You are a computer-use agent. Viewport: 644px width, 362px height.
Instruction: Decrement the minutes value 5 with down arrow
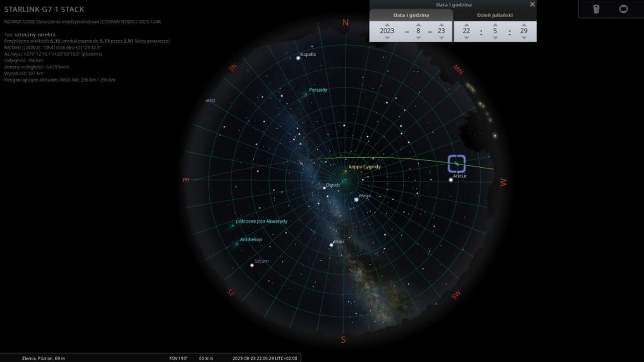495,38
